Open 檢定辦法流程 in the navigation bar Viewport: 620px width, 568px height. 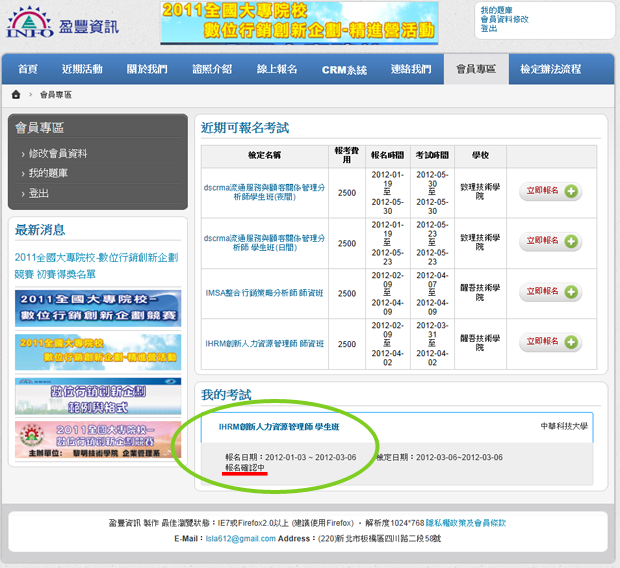click(x=559, y=69)
